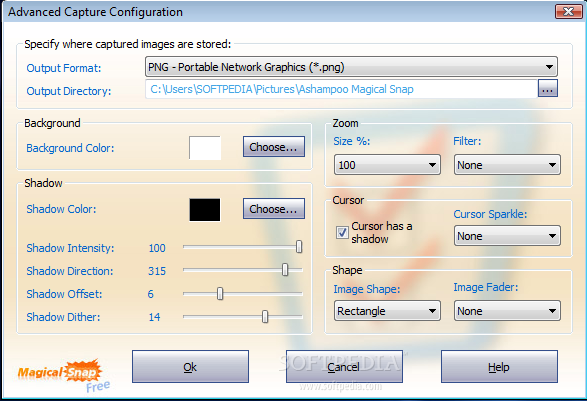Screen dimensions: 587x401
Task: Open the Cursor Sparkle dropdown
Action: pyautogui.click(x=507, y=236)
